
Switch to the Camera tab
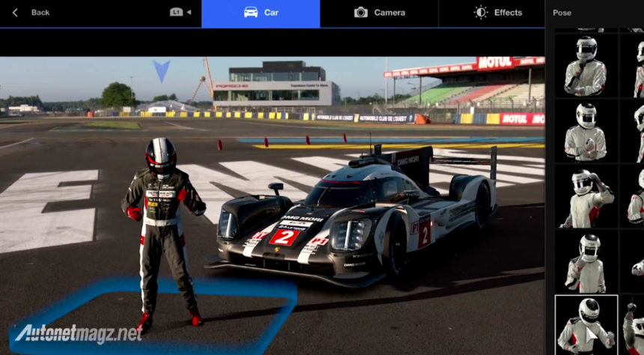(379, 13)
